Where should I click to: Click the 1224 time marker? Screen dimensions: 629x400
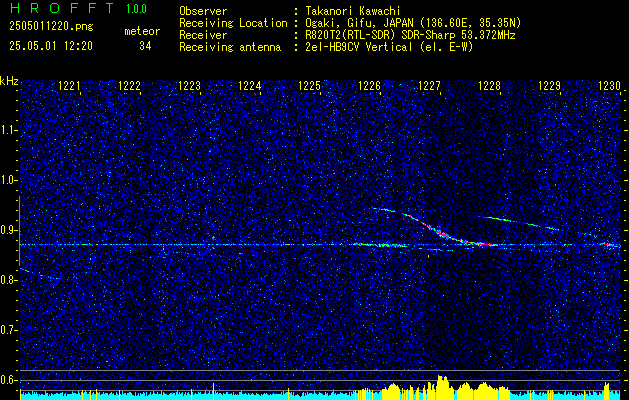pos(250,86)
